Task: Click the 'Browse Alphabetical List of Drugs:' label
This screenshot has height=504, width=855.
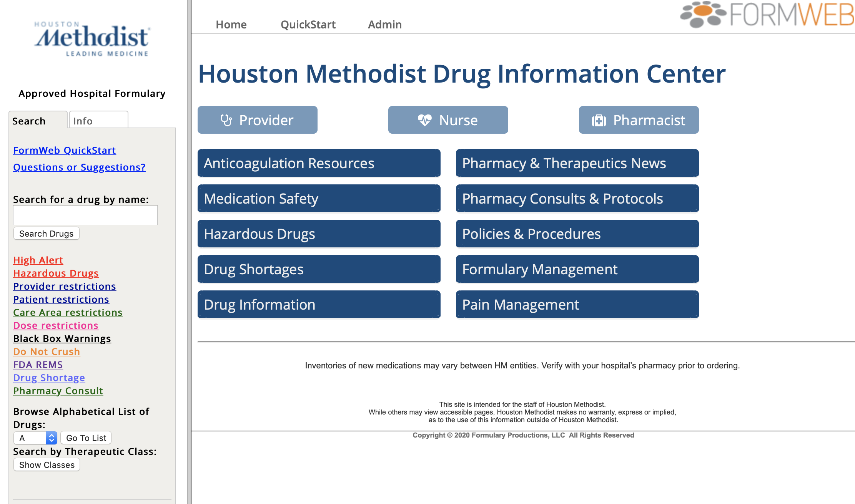Action: pos(81,418)
